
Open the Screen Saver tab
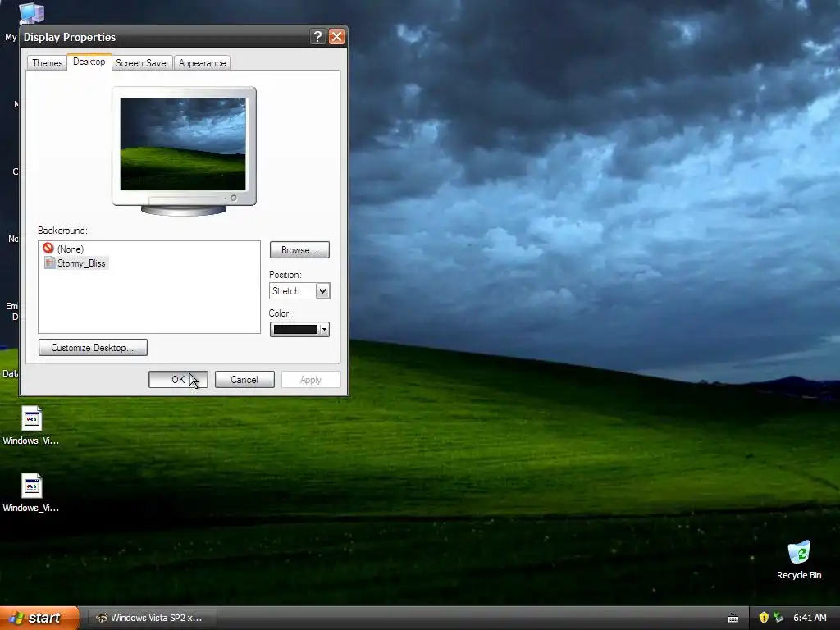pos(142,62)
